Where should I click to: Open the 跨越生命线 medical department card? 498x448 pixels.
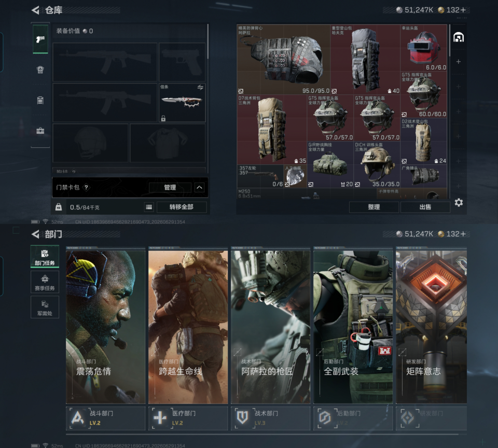pyautogui.click(x=188, y=326)
